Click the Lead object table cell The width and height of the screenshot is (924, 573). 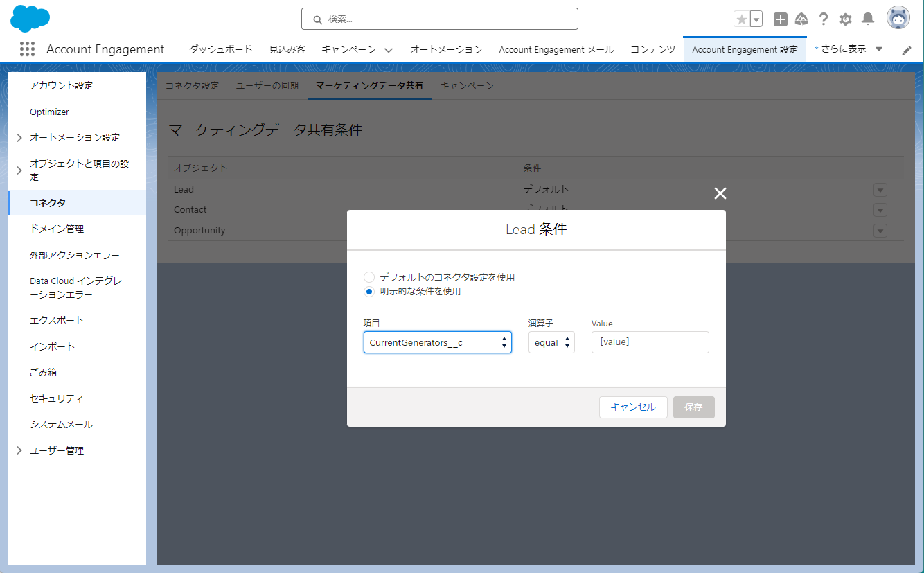(x=184, y=189)
